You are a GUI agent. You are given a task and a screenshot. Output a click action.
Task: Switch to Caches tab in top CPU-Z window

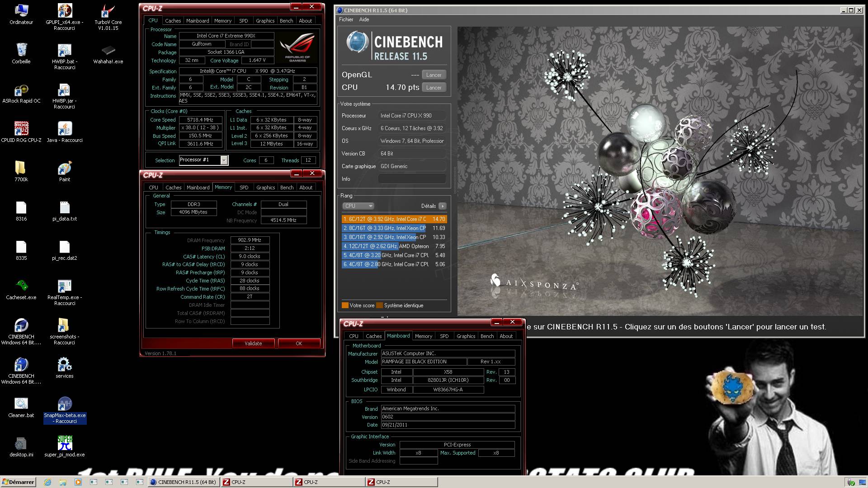(173, 21)
